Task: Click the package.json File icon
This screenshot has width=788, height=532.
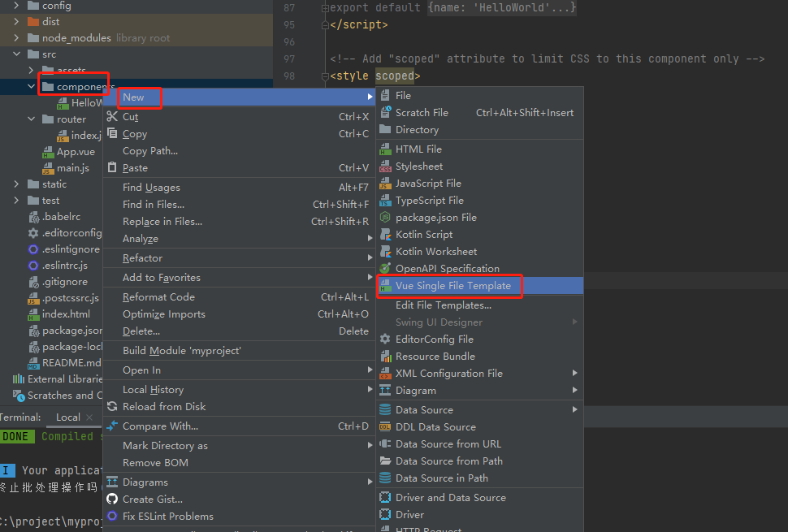Action: 385,218
